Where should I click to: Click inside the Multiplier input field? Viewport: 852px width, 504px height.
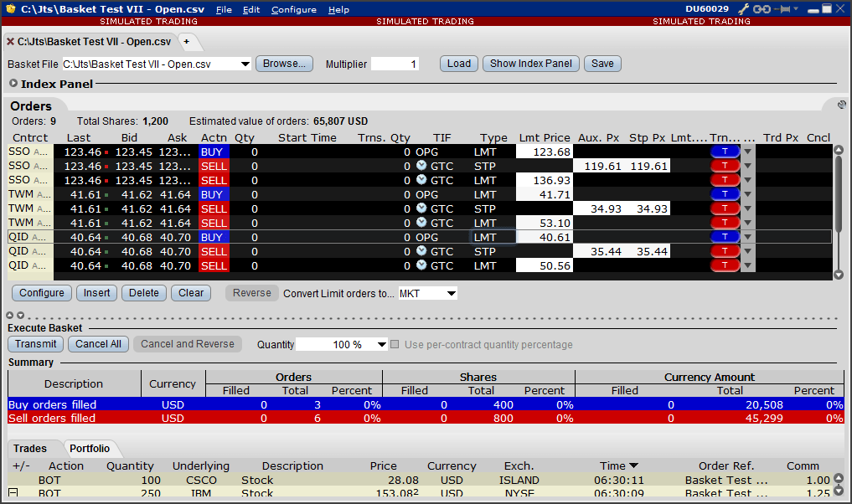(395, 63)
